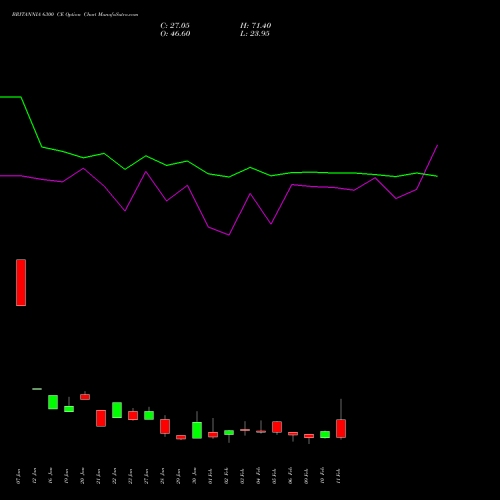Click the red candle for 05 Feb
Image resolution: width=500 pixels, height=500 pixels.
[277, 427]
